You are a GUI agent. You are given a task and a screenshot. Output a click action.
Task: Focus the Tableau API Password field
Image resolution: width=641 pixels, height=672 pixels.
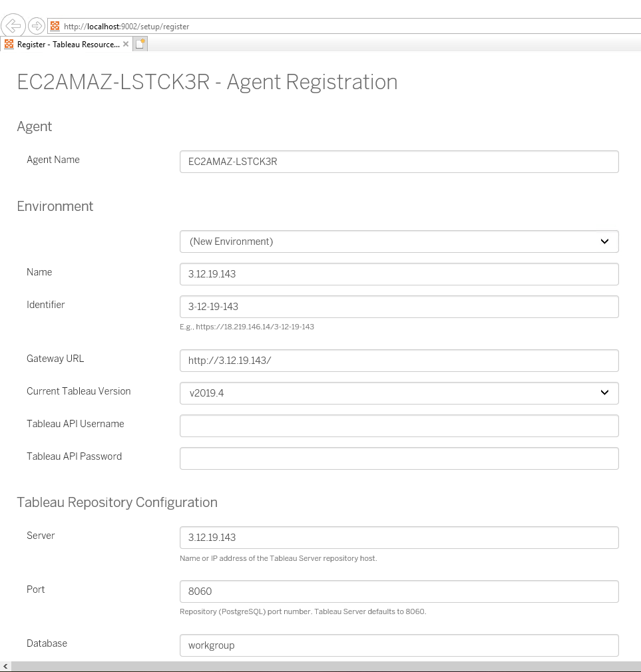coord(399,458)
